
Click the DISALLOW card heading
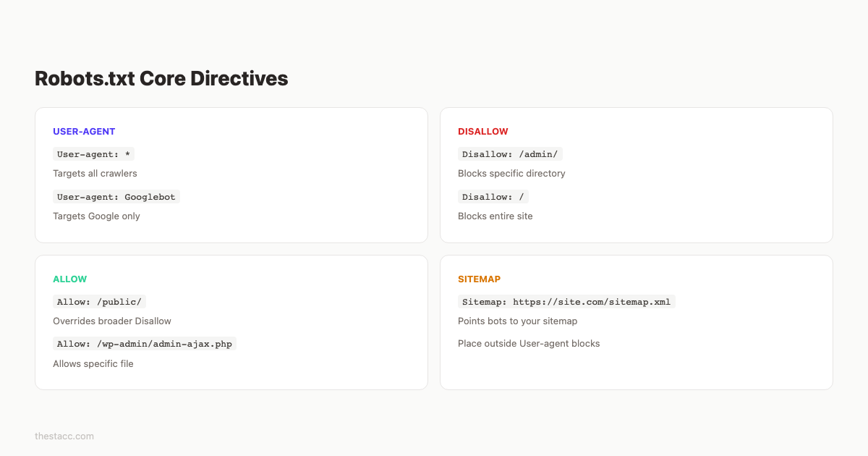coord(483,131)
